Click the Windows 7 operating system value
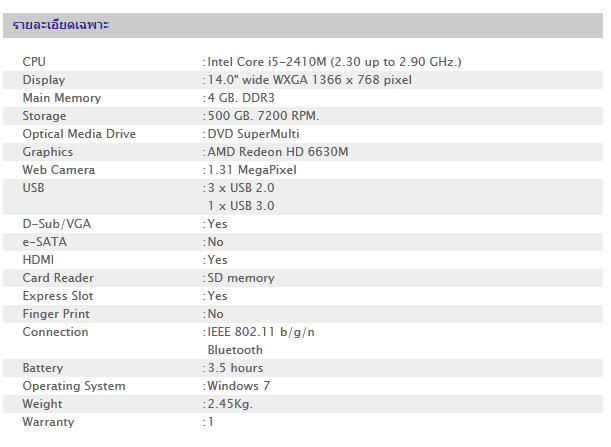 click(239, 386)
